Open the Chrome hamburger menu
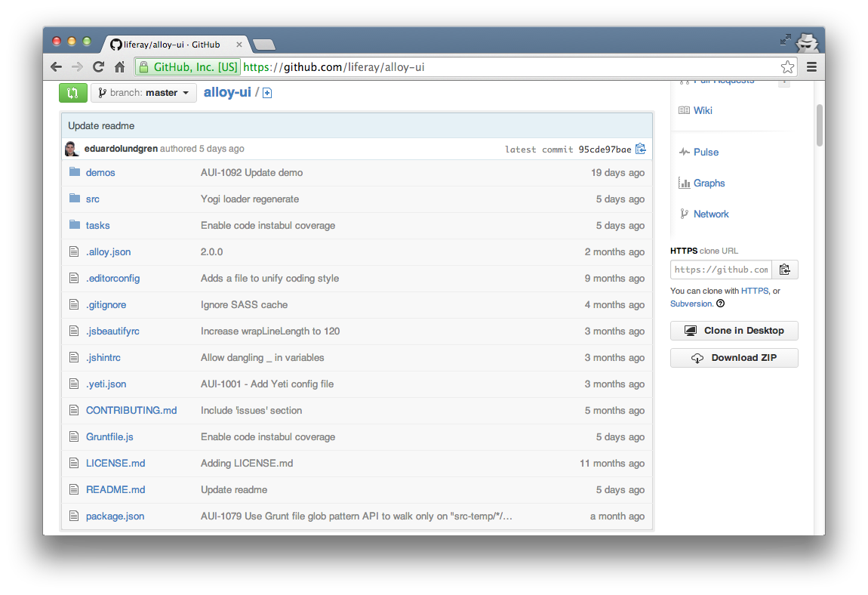 811,67
